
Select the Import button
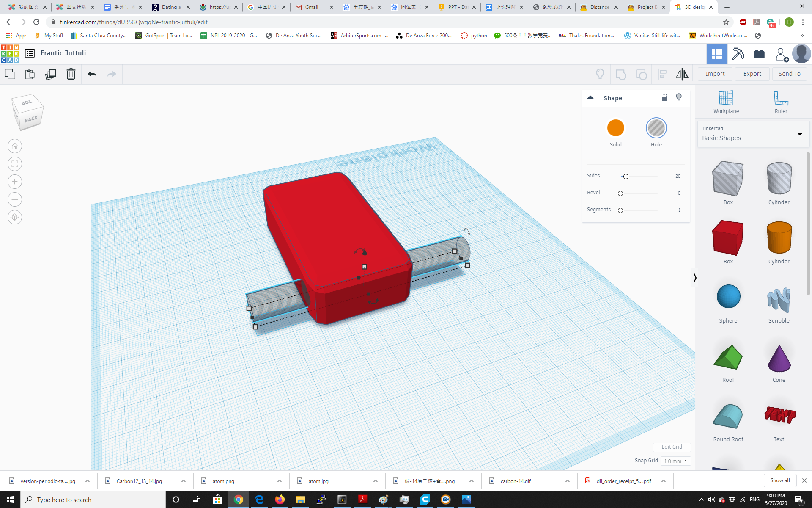(x=715, y=74)
